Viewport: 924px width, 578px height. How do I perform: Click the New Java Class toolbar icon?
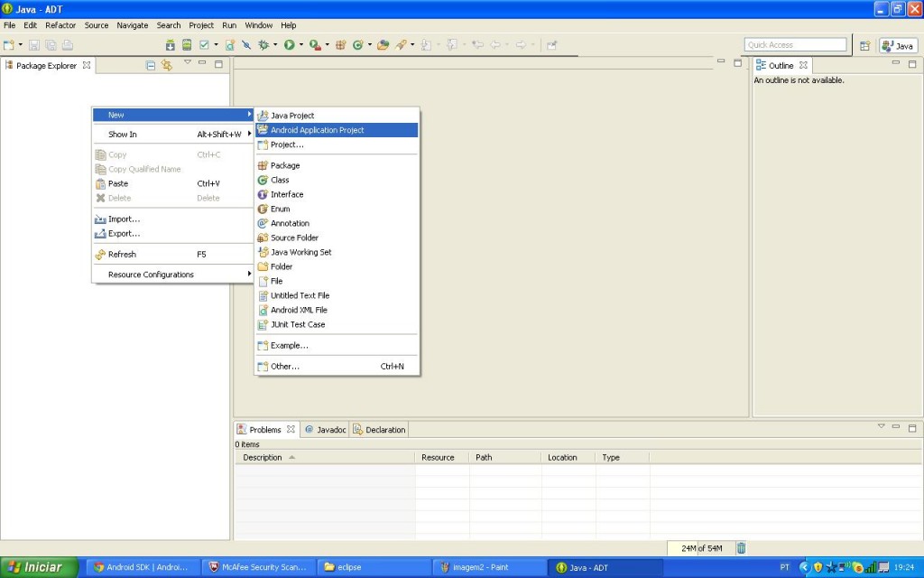[x=357, y=45]
